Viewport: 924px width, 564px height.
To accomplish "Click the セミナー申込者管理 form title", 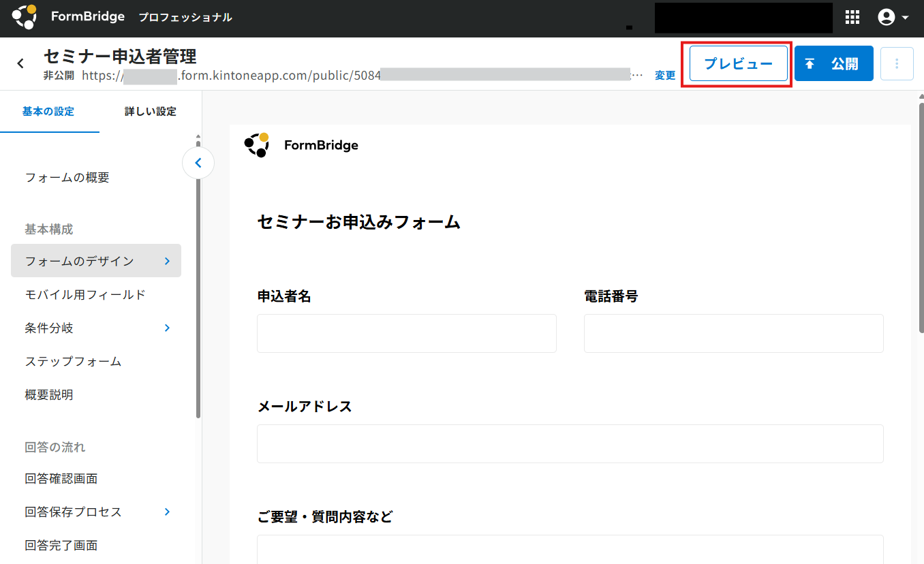I will 121,57.
